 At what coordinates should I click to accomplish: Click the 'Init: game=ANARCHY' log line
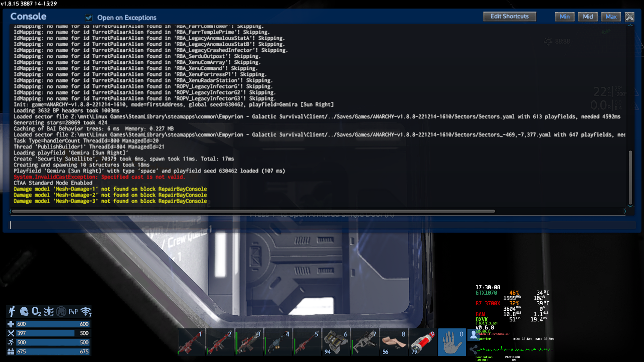tap(174, 105)
